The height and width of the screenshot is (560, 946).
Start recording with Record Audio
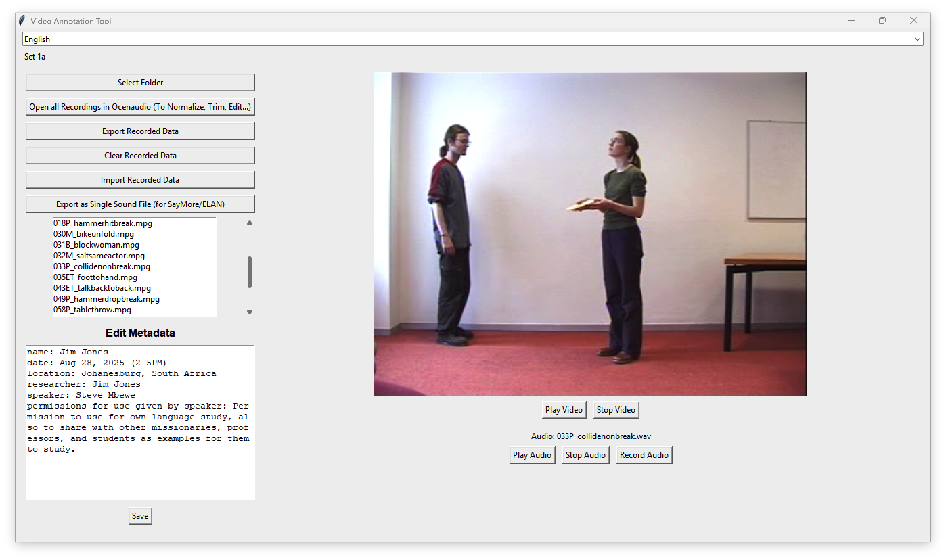[x=644, y=455]
